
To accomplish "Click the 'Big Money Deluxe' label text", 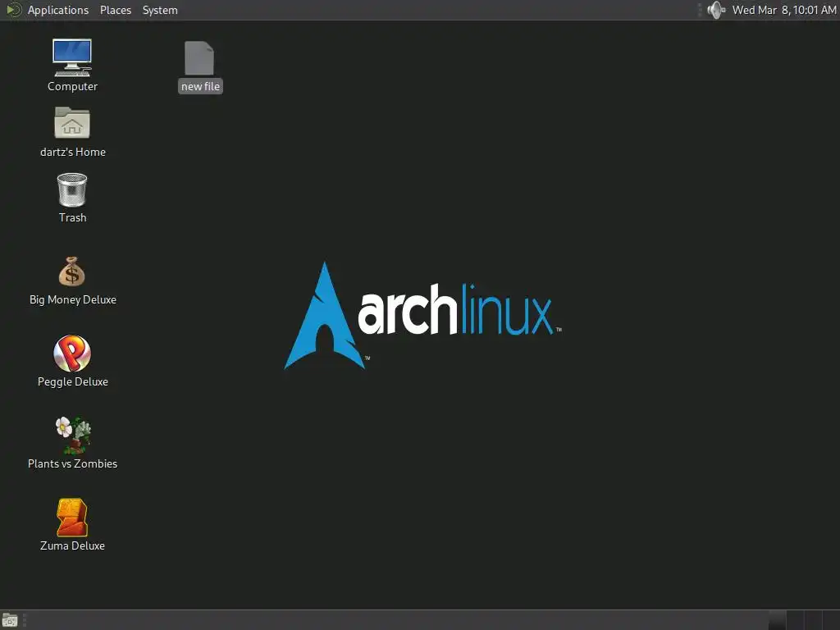I will point(73,299).
